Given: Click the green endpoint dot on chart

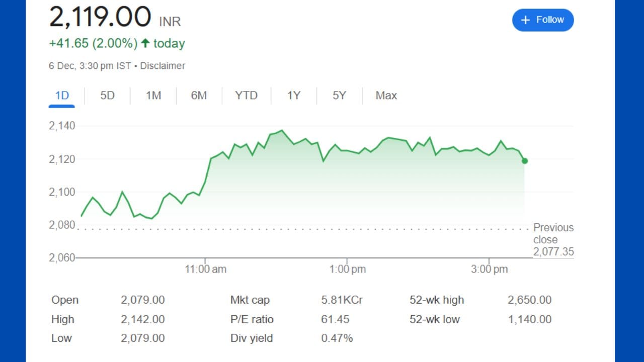Looking at the screenshot, I should click(525, 161).
